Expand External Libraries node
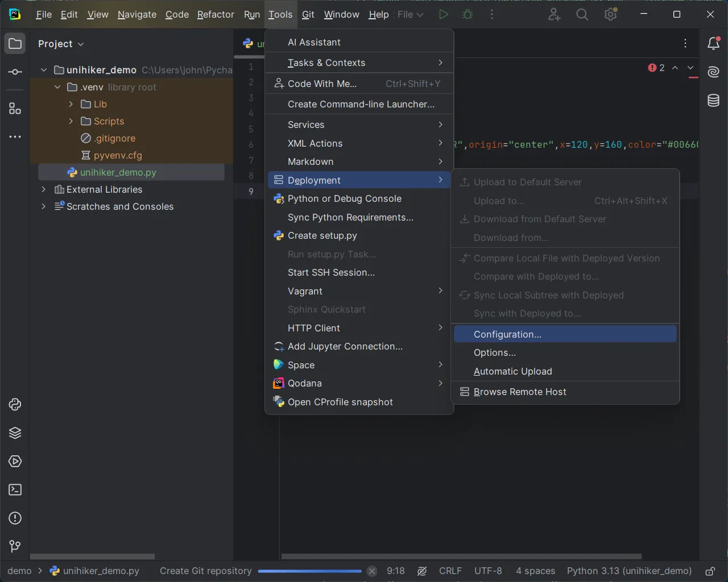The image size is (728, 582). point(44,189)
